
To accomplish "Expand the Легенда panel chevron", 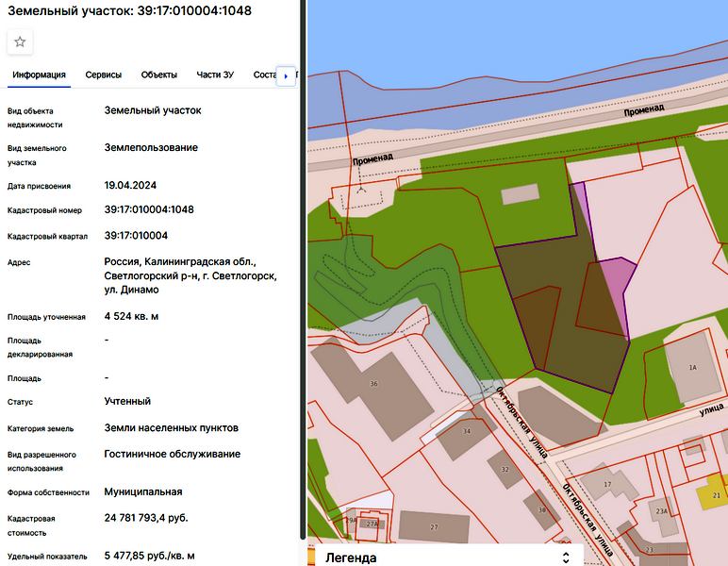I will pos(566,557).
